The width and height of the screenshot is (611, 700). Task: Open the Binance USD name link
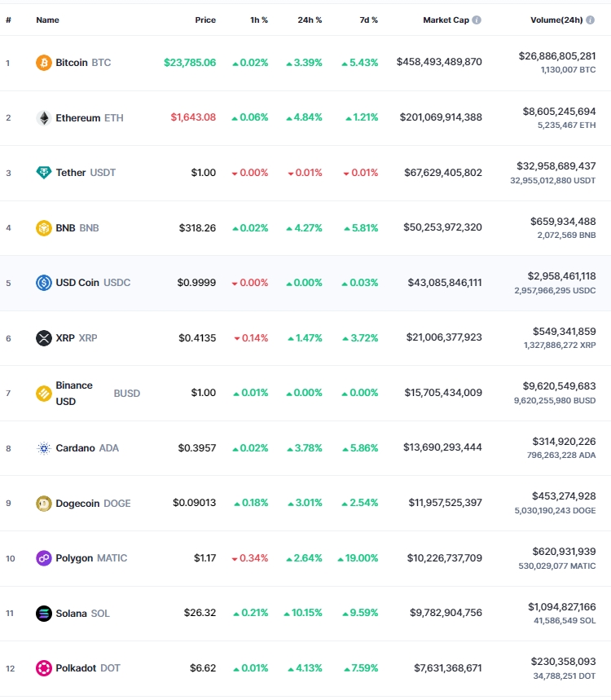tap(74, 394)
